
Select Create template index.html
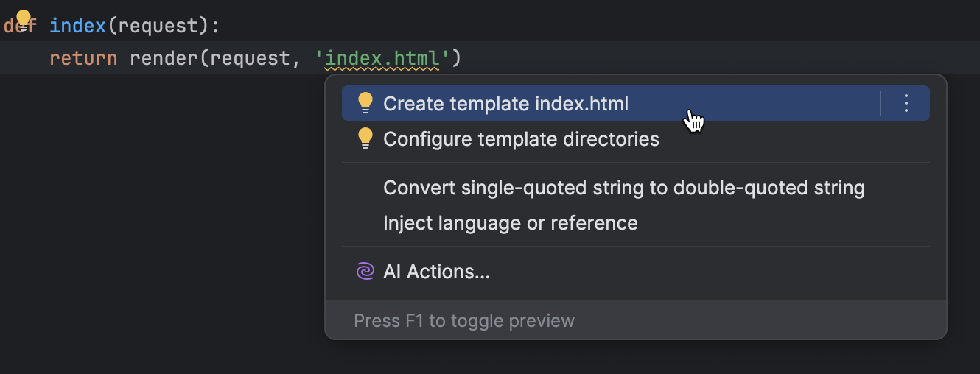[505, 104]
